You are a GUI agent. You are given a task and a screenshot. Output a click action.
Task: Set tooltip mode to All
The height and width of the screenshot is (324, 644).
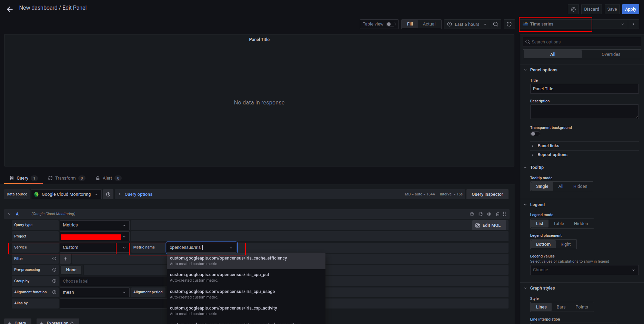pyautogui.click(x=561, y=186)
